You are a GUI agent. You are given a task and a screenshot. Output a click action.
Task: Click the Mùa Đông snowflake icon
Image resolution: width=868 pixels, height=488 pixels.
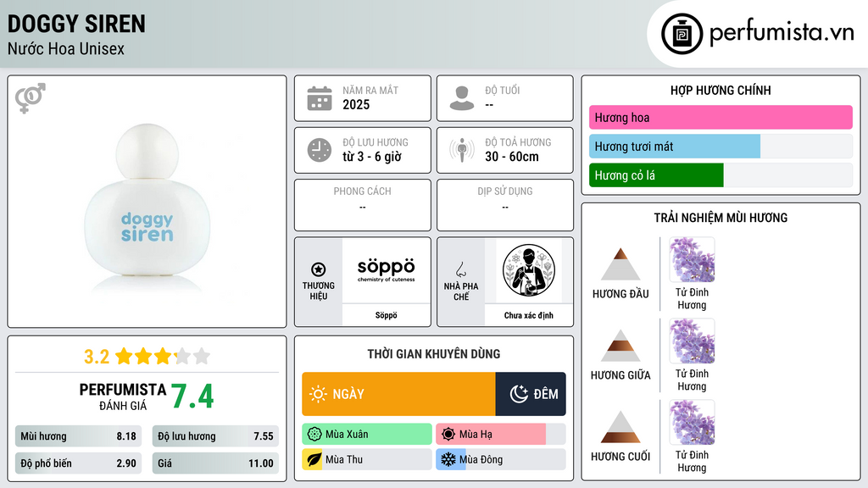tap(448, 459)
